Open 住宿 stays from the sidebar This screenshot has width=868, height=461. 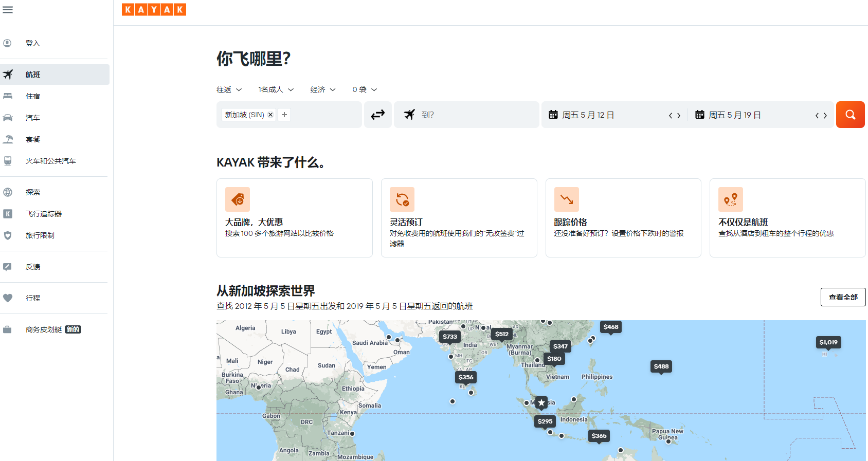click(x=33, y=96)
